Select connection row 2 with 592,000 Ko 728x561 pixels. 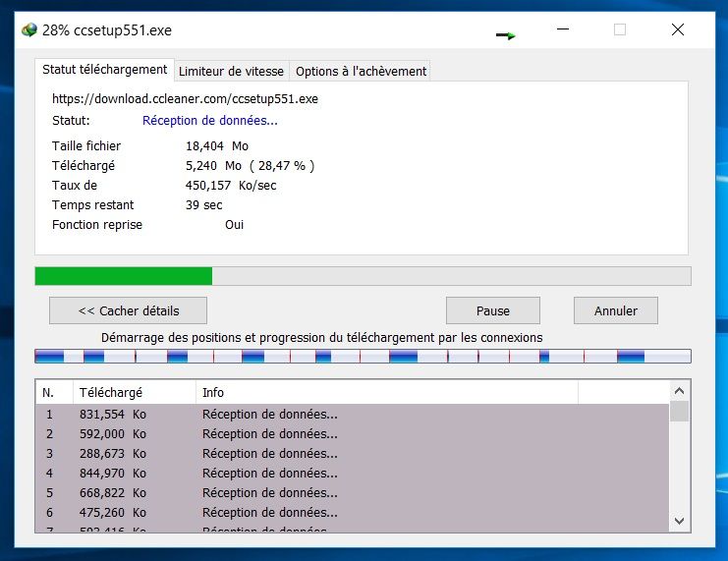click(353, 433)
